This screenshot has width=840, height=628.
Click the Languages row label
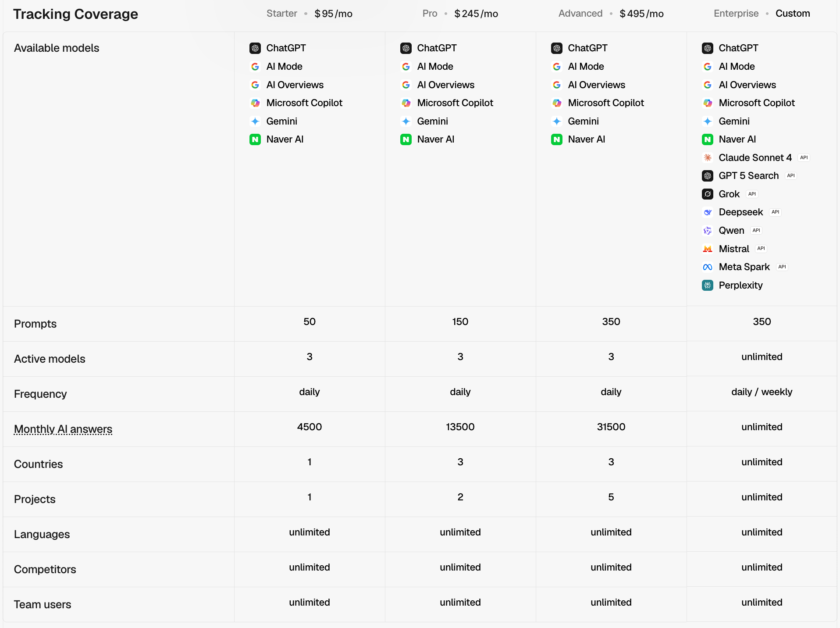point(42,535)
